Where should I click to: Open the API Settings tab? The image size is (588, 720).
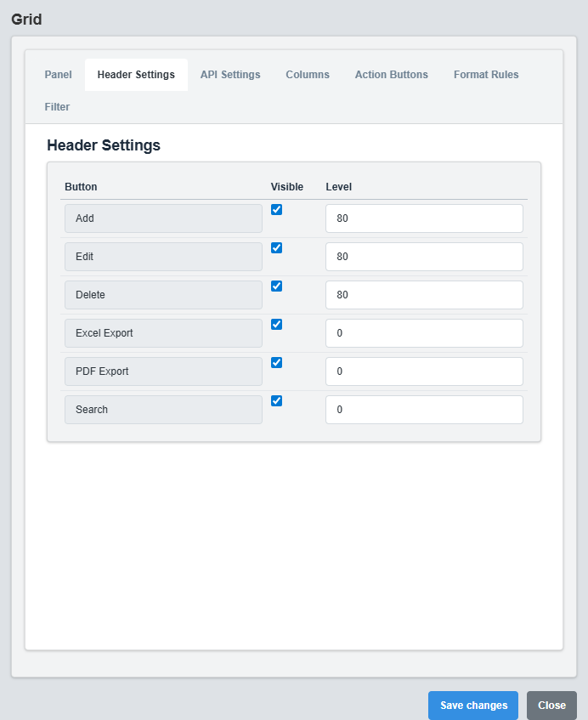coord(229,75)
